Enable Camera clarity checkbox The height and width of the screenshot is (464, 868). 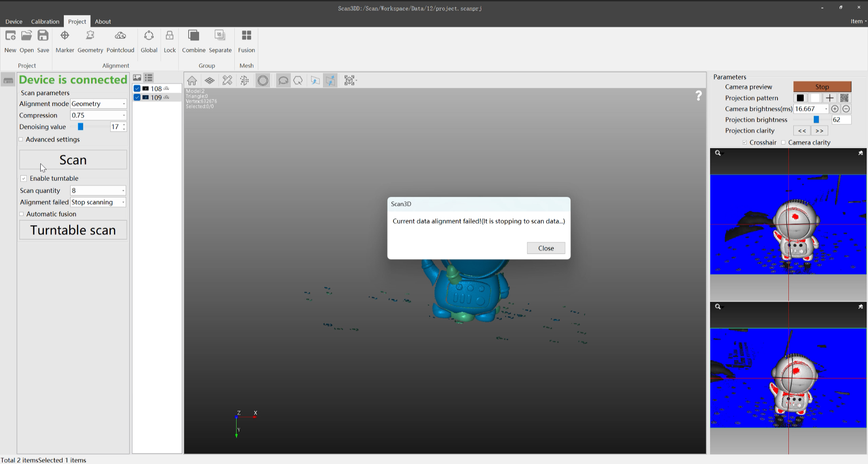click(783, 142)
